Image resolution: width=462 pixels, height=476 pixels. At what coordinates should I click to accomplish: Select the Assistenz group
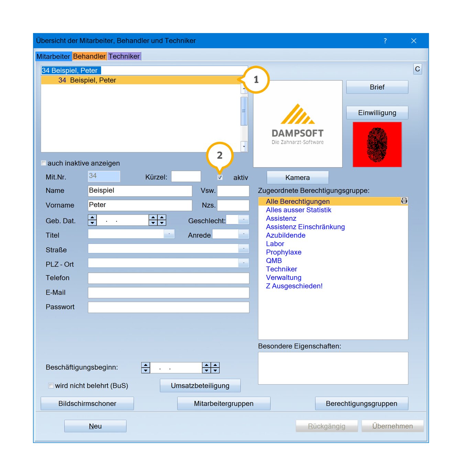[x=281, y=218]
